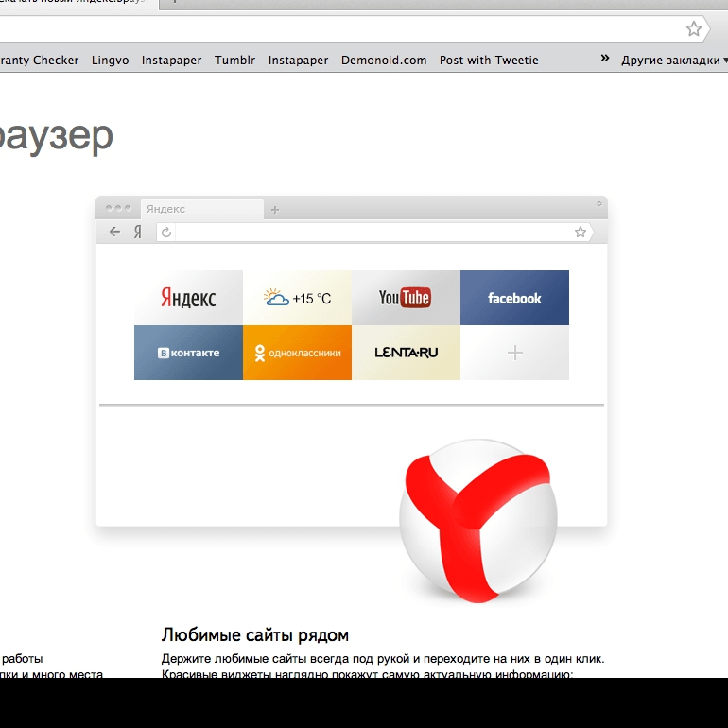Click the Одноклассники tile
728x728 pixels.
pyautogui.click(x=297, y=353)
